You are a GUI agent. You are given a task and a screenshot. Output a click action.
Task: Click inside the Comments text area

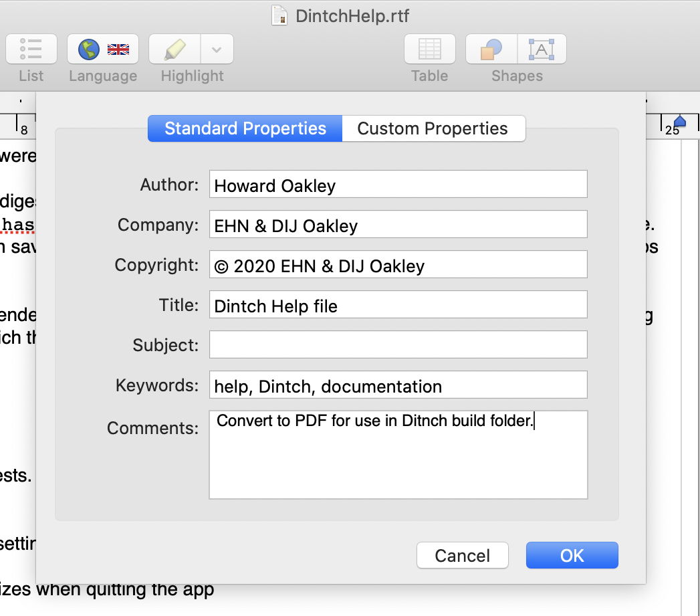pyautogui.click(x=398, y=461)
